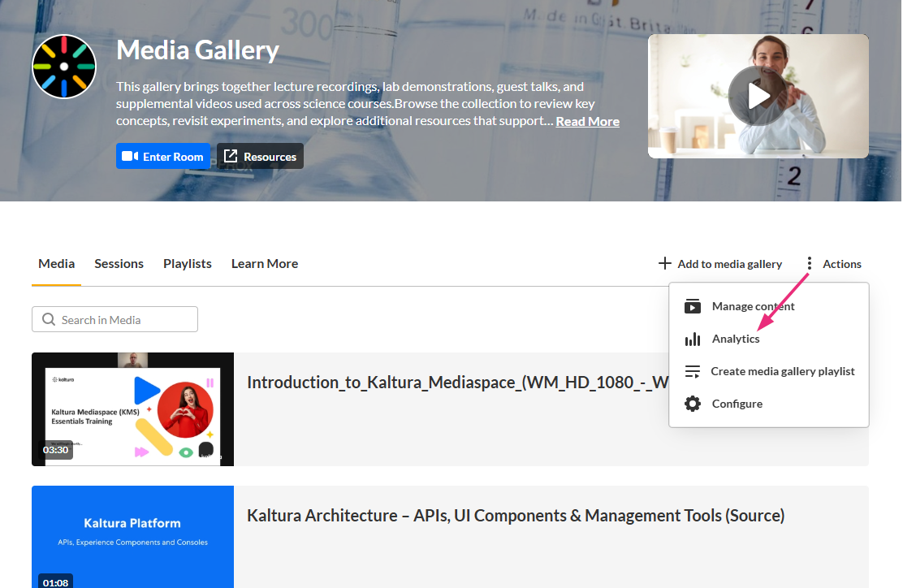The height and width of the screenshot is (588, 903).
Task: Click the Analytics bar chart icon
Action: coord(692,339)
